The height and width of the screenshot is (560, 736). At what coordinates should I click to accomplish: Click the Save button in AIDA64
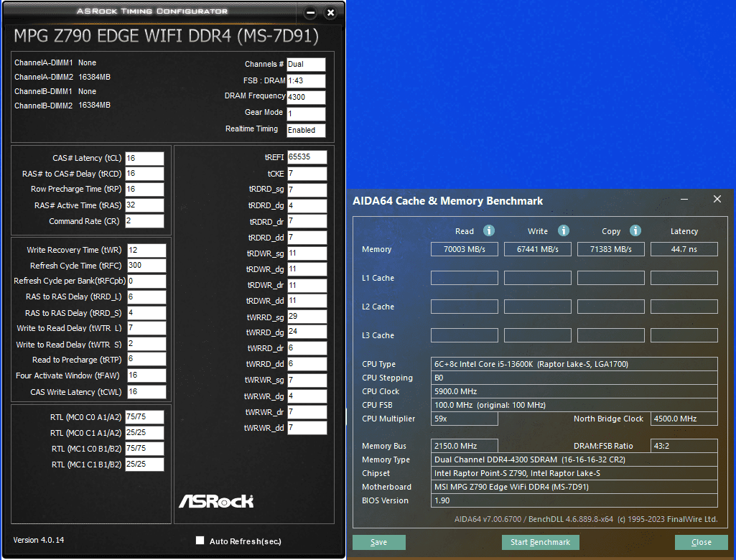(379, 542)
